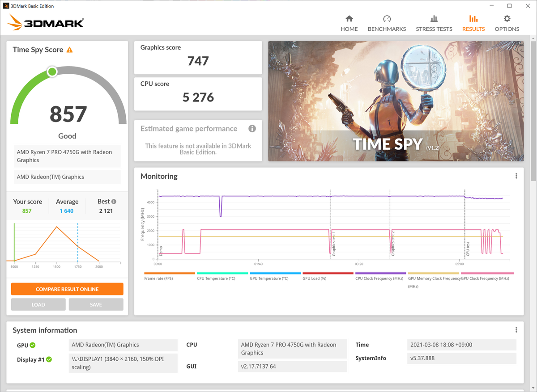This screenshot has width=537, height=392.
Task: Click the DISPLAY1 resolution field
Action: click(x=123, y=363)
